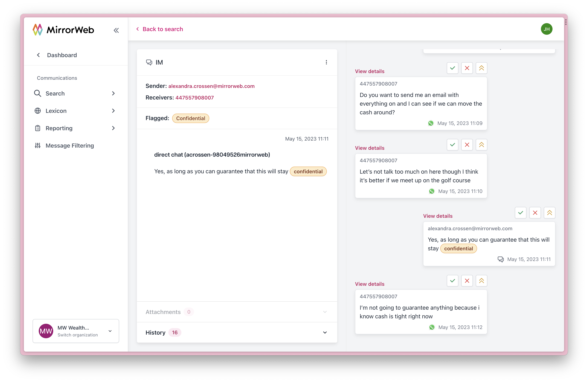Image resolution: width=588 pixels, height=382 pixels.
Task: Expand the Attachments section
Action: [x=325, y=312]
